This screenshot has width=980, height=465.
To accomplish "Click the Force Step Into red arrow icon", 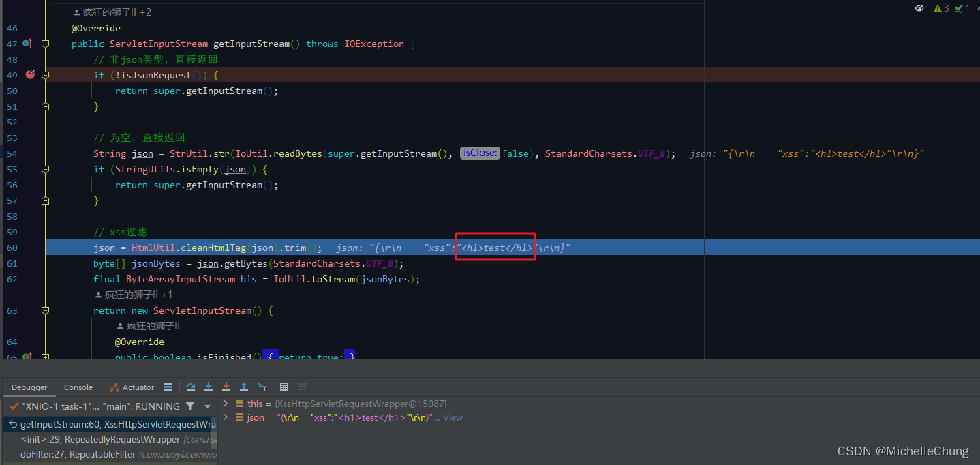I will pyautogui.click(x=226, y=387).
